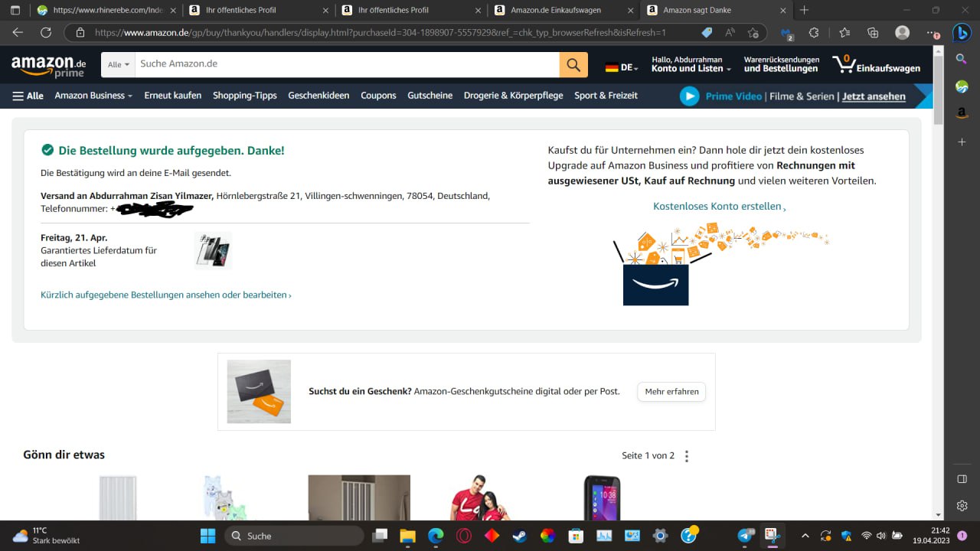Reload the page with the refresh button
980x551 pixels.
pos(46,33)
